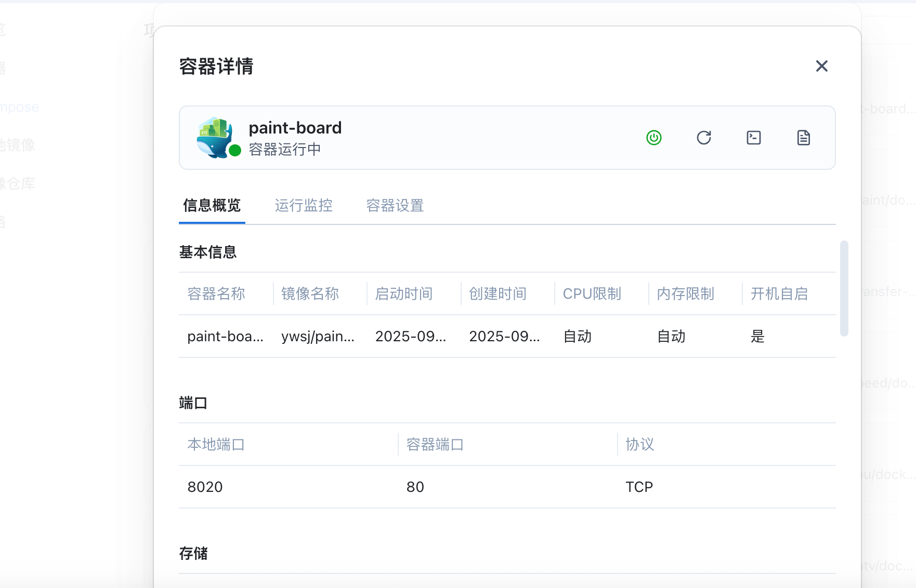Click the TCP protocol cell
The height and width of the screenshot is (588, 916).
[639, 487]
